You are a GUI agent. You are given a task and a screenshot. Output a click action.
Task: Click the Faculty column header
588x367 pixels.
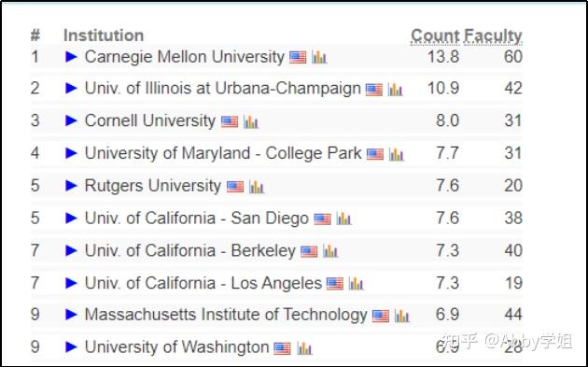pyautogui.click(x=493, y=36)
